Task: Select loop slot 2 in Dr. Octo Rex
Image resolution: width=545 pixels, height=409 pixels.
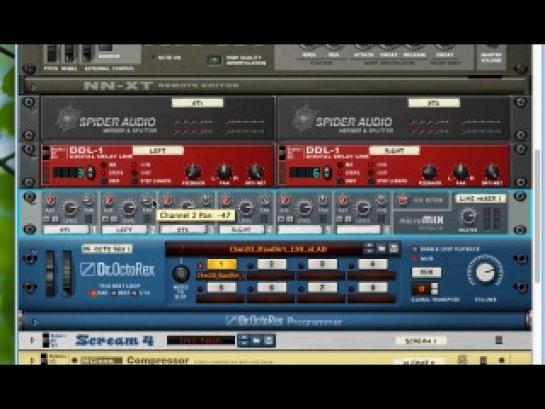Action: (271, 265)
